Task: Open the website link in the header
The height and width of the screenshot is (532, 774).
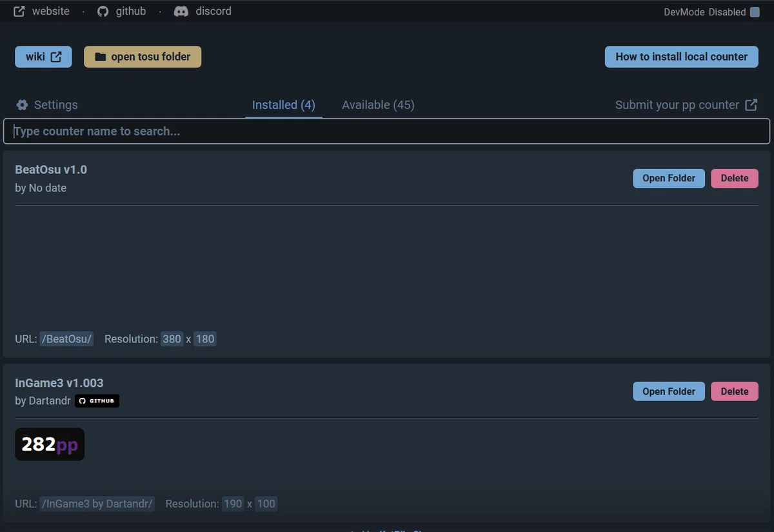Action: [41, 12]
